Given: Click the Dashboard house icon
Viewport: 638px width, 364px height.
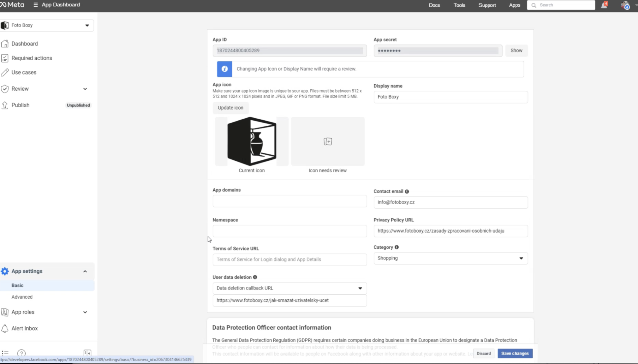Looking at the screenshot, I should click(5, 43).
